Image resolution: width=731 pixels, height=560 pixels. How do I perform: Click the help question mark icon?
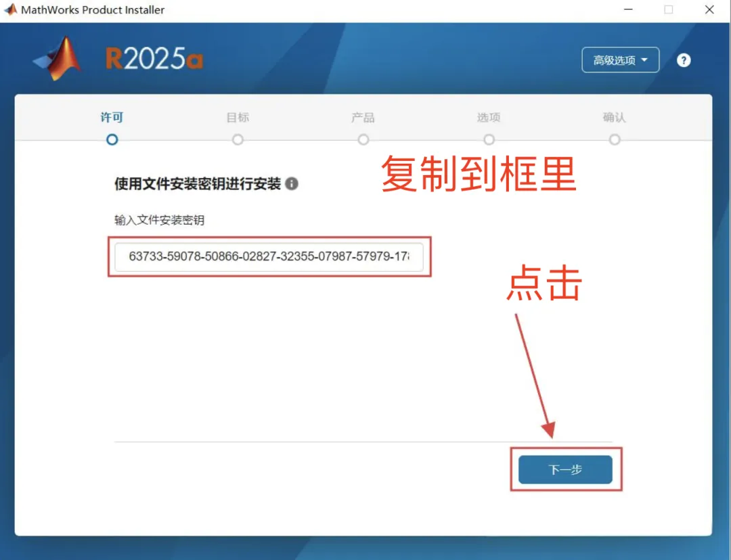click(684, 60)
